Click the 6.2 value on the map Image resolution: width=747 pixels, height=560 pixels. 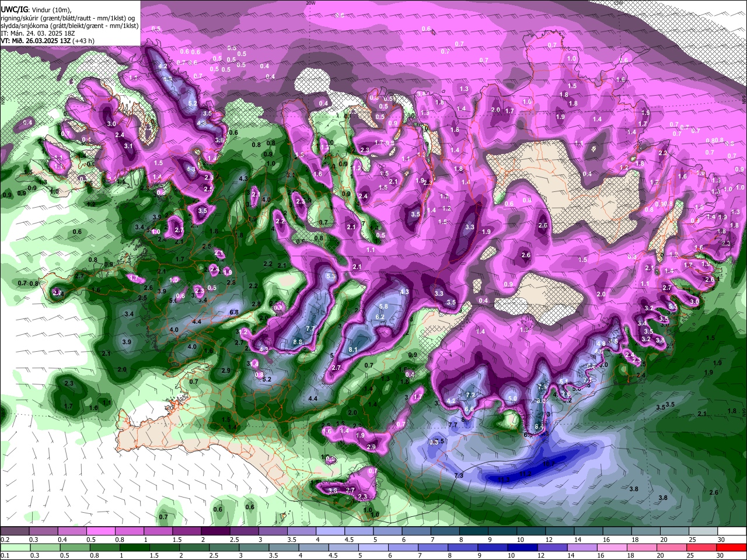pyautogui.click(x=380, y=317)
